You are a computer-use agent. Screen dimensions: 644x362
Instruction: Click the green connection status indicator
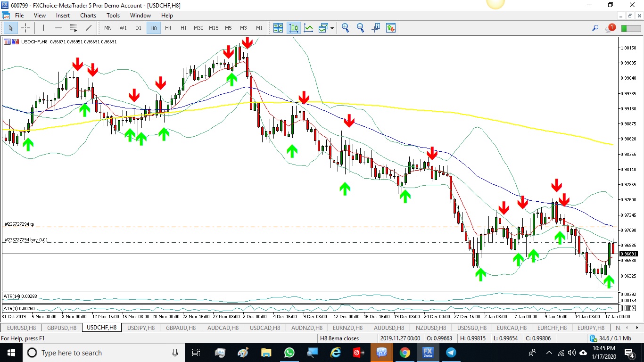click(631, 28)
